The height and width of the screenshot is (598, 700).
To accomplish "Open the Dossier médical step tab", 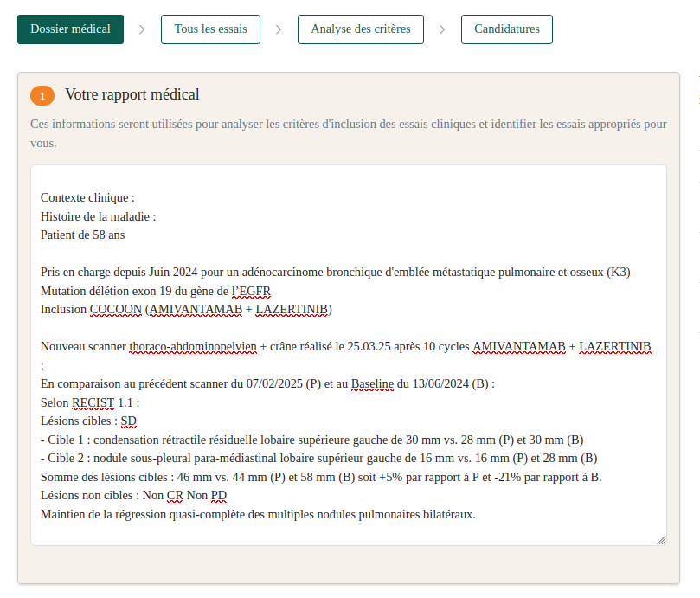I will click(70, 29).
